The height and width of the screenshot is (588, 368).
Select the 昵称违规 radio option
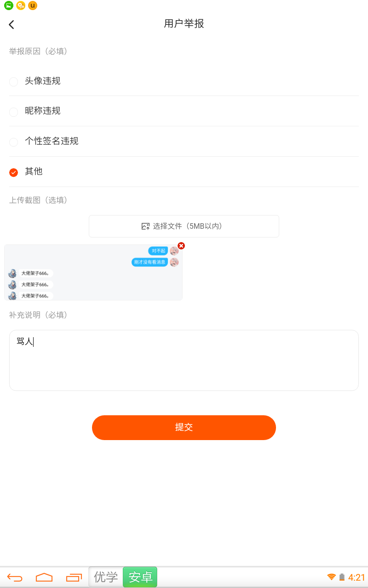point(14,112)
